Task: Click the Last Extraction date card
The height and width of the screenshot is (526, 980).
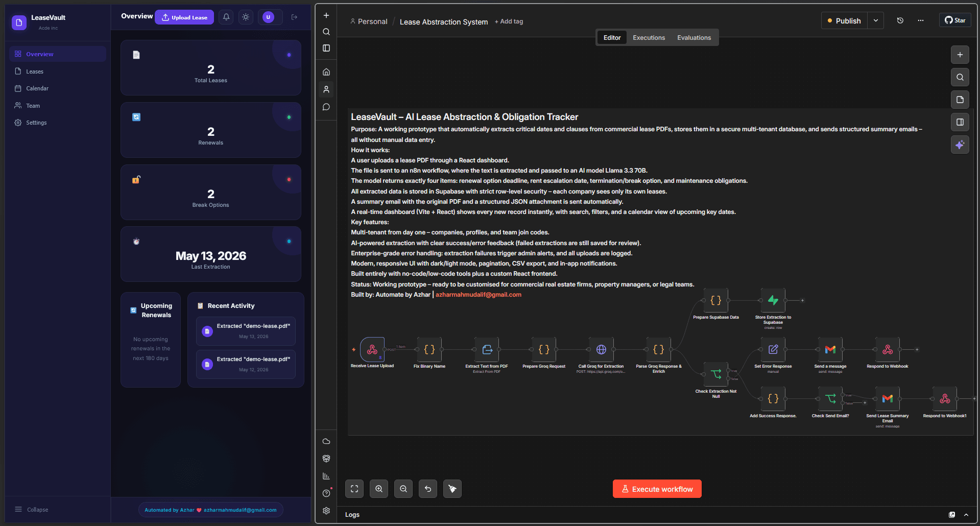Action: 211,254
